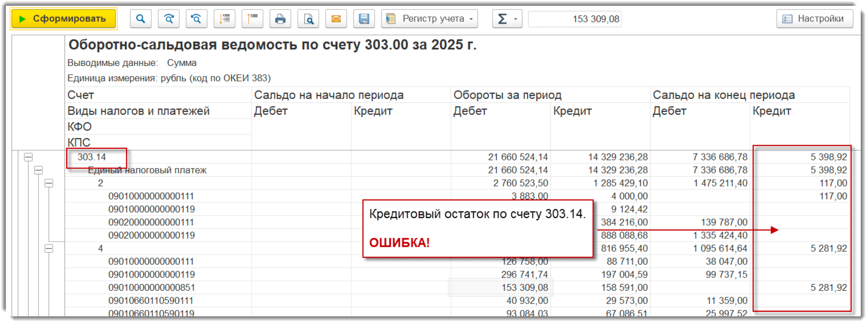
Task: Click the Find magnifier icon in toolbar
Action: [x=141, y=19]
